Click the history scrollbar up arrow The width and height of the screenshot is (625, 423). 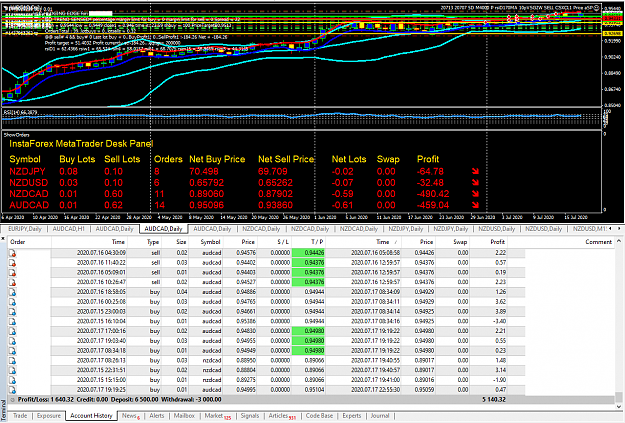[x=619, y=241]
